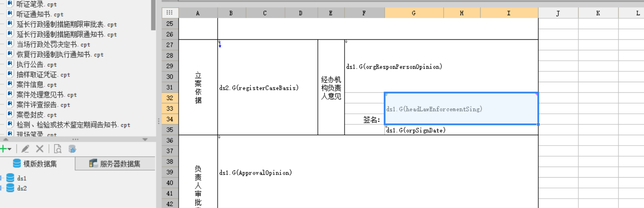The image size is (644, 208).
Task: Delete the dataset with the X icon
Action: pos(40,149)
